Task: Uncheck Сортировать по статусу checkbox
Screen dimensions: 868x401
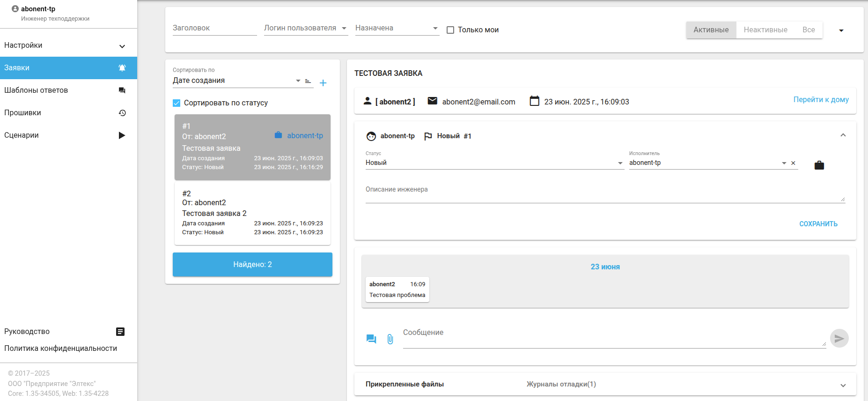Action: click(177, 103)
